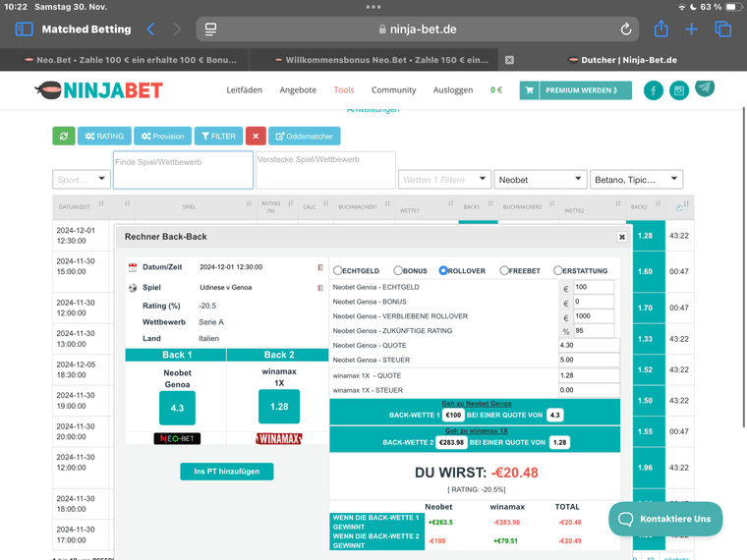The image size is (747, 560).
Task: Open the Neobet bookmaker dropdown
Action: click(541, 180)
